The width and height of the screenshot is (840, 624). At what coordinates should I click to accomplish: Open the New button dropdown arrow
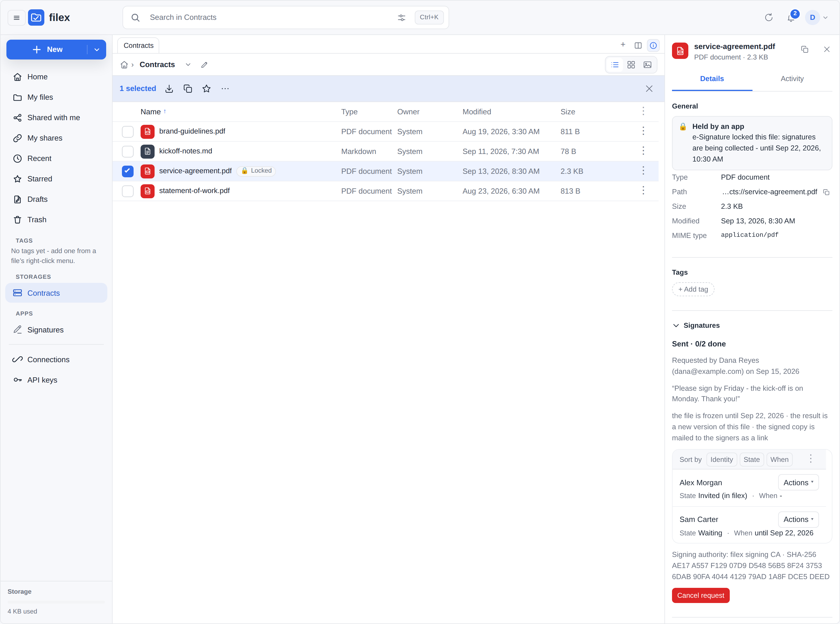(x=97, y=50)
